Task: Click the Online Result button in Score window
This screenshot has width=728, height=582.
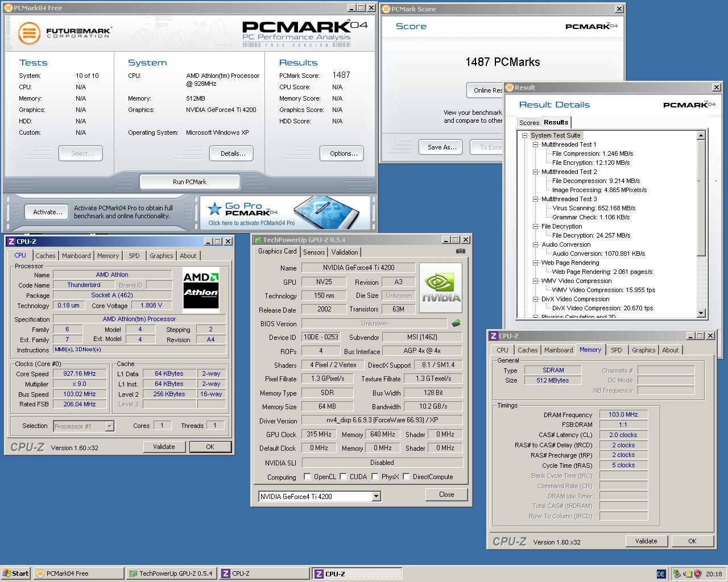Action: [485, 90]
